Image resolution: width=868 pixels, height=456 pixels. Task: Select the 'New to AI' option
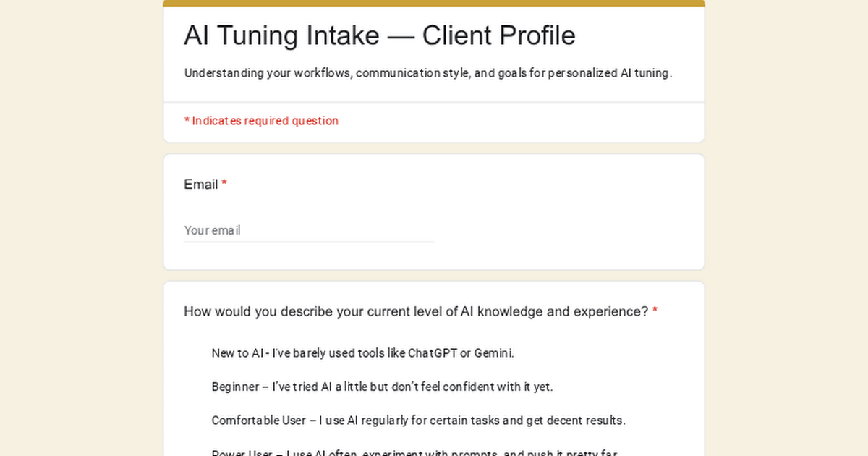(362, 353)
